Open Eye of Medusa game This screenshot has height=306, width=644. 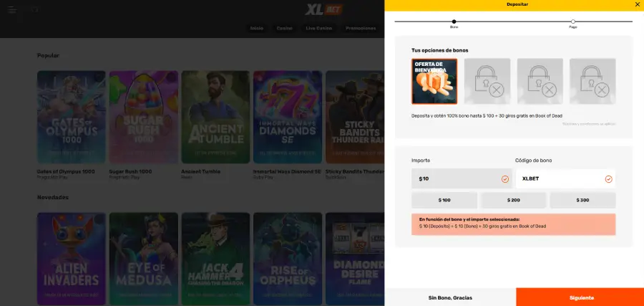click(143, 259)
